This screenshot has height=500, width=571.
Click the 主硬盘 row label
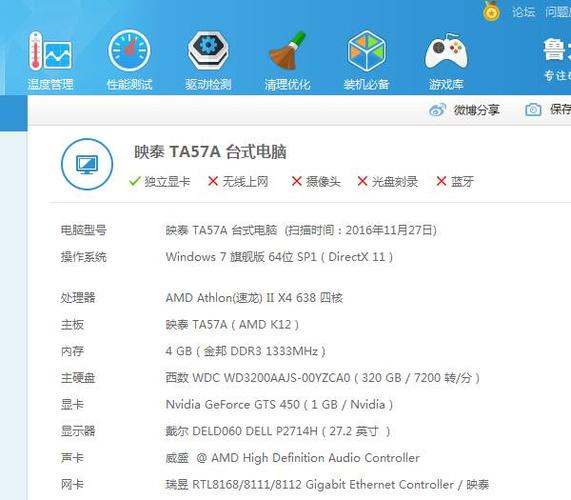78,378
